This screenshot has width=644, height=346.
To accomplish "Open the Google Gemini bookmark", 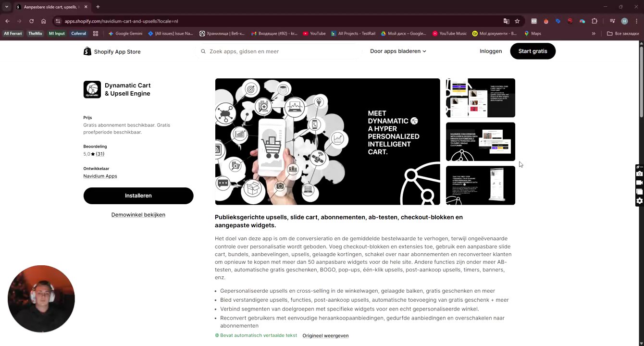I will (125, 34).
